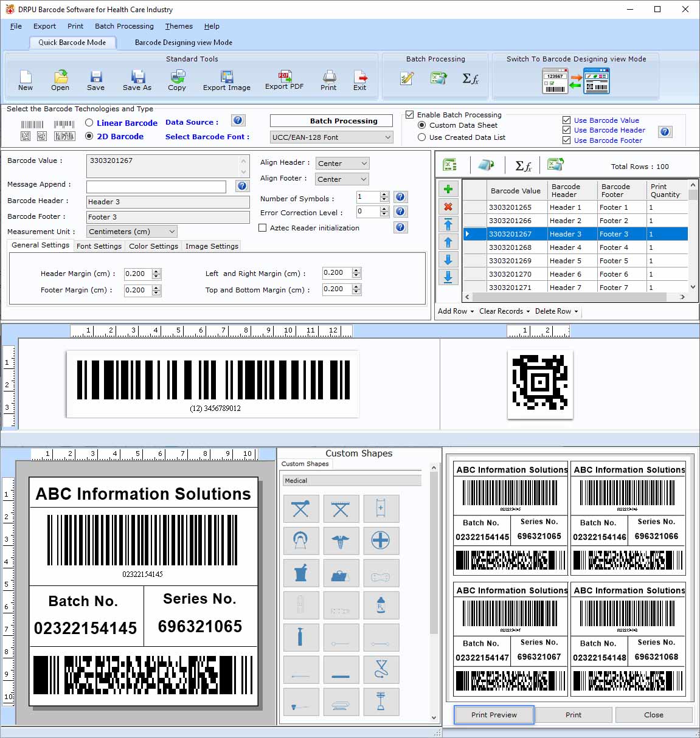Select the medical cross shape in Custom Shapes
Viewport: 700px width, 738px height.
click(381, 540)
